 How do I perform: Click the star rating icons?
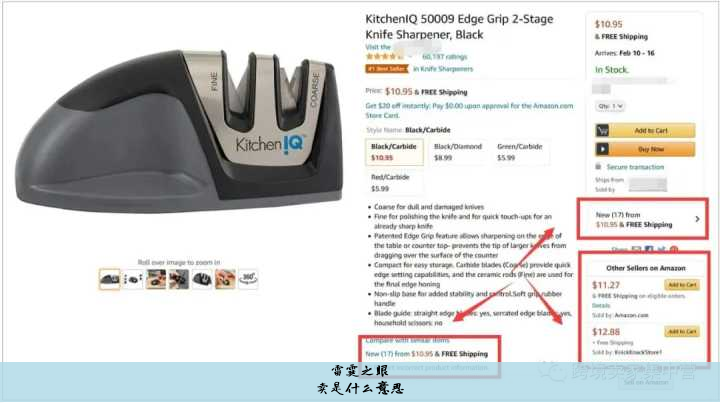click(384, 56)
